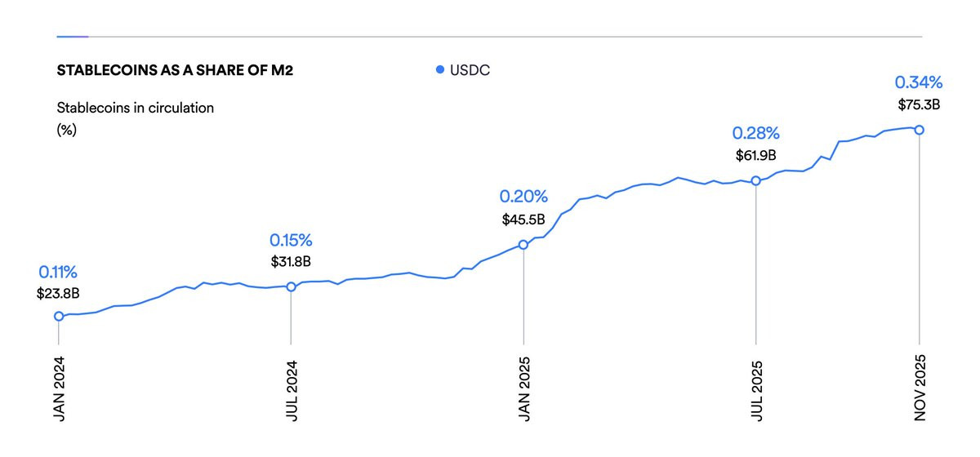
Task: Select the 0.20% percentage label
Action: point(523,197)
